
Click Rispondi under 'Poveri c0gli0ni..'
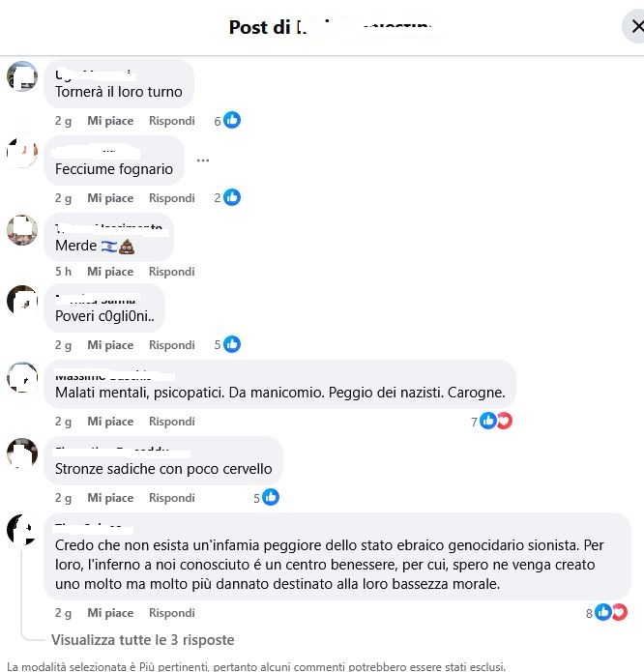click(x=172, y=345)
